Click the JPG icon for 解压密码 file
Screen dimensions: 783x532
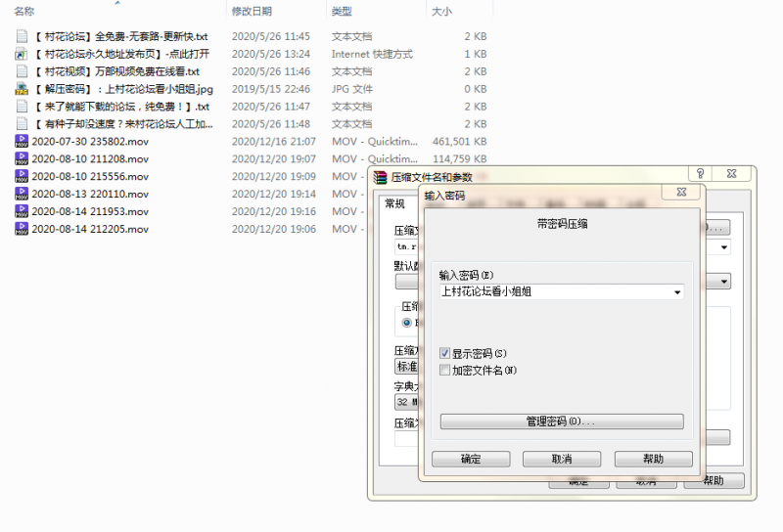22,89
